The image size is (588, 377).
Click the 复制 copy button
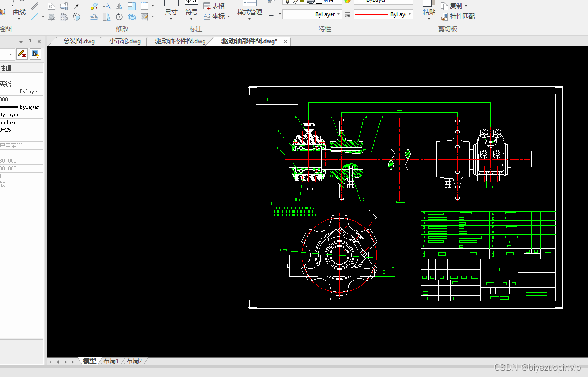pyautogui.click(x=452, y=6)
